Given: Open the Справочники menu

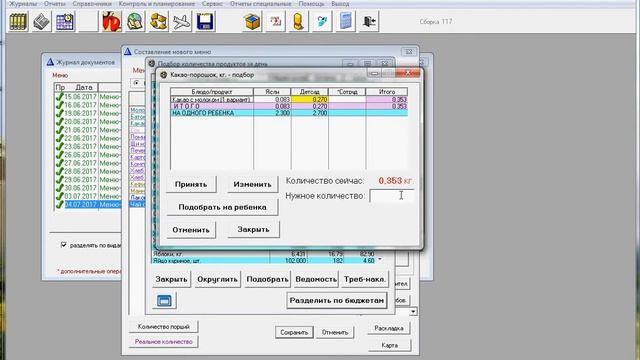Looking at the screenshot, I should pyautogui.click(x=92, y=4).
